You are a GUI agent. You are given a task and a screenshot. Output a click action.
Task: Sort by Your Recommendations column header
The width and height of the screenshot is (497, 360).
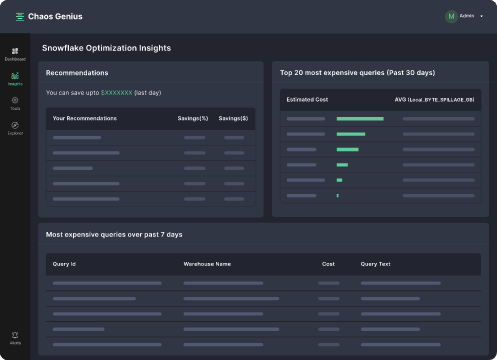coord(85,118)
